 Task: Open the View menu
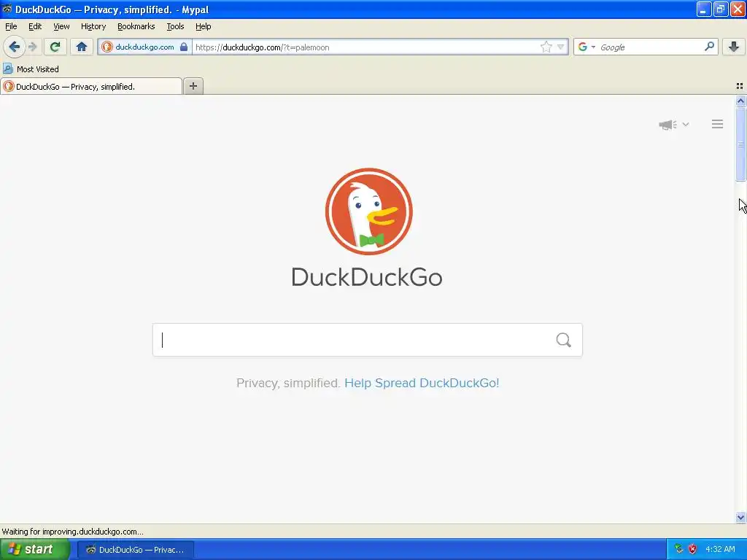61,27
